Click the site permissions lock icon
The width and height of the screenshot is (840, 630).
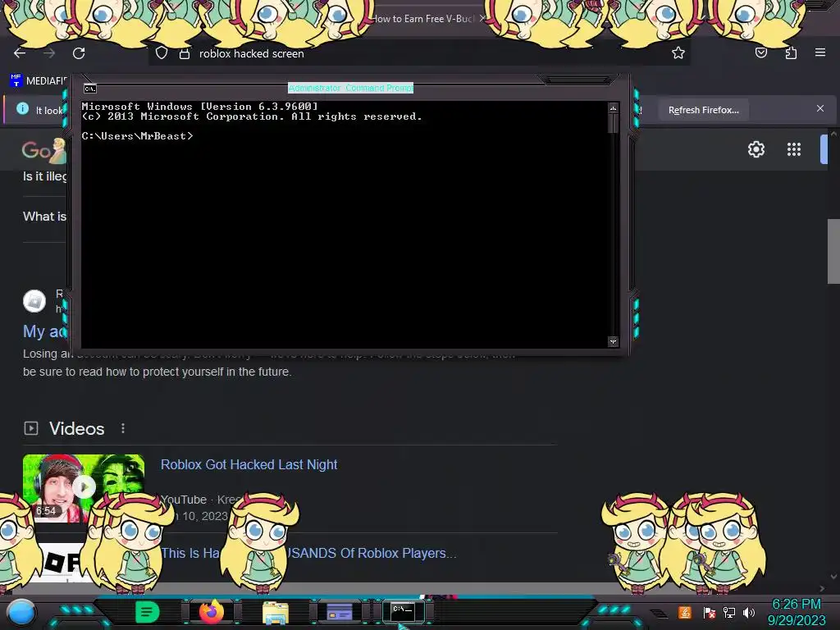click(x=185, y=53)
